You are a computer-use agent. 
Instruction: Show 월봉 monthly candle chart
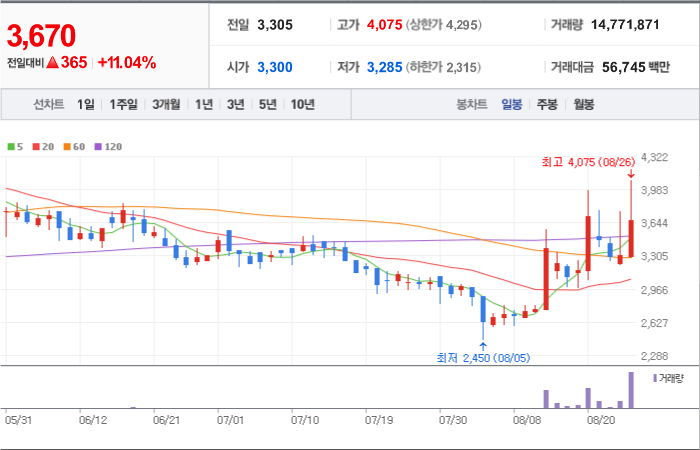[583, 104]
